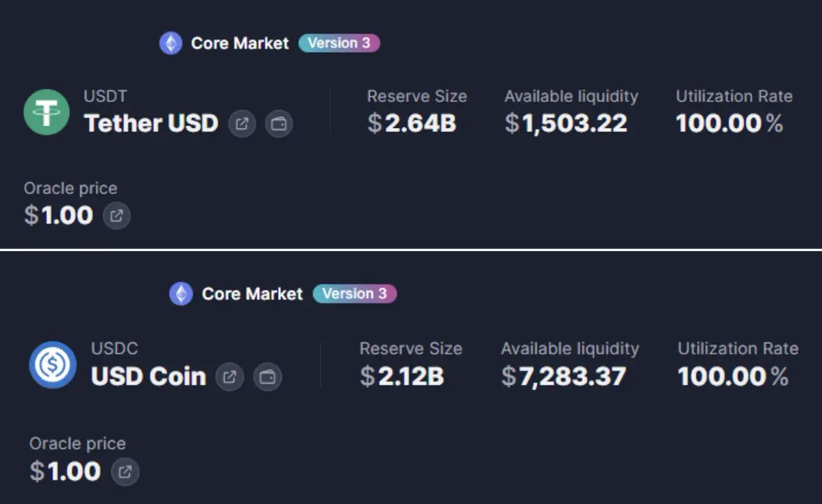Click the Ethereum icon in the USDT panel

coord(171,43)
